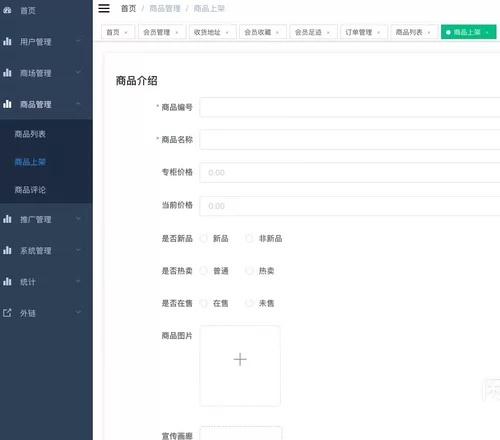Open 商品上架 in the sidebar submenu
The width and height of the screenshot is (500, 440).
pos(46,162)
